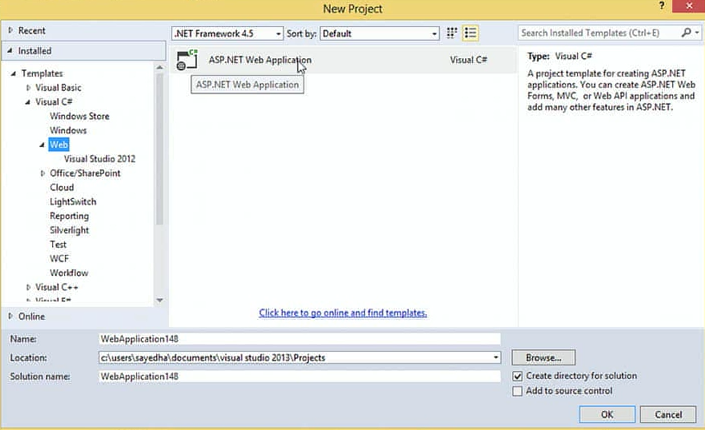
Task: Expand the Office/SharePoint node
Action: pyautogui.click(x=43, y=173)
